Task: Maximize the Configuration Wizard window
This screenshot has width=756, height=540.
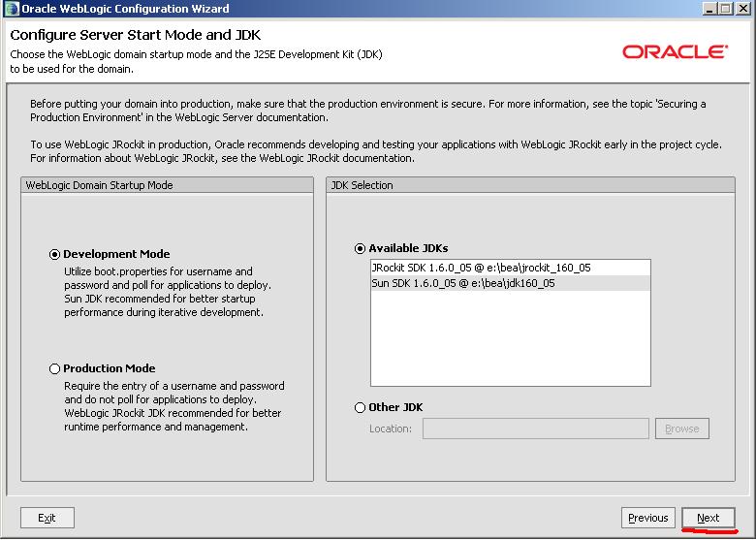Action: 726,9
